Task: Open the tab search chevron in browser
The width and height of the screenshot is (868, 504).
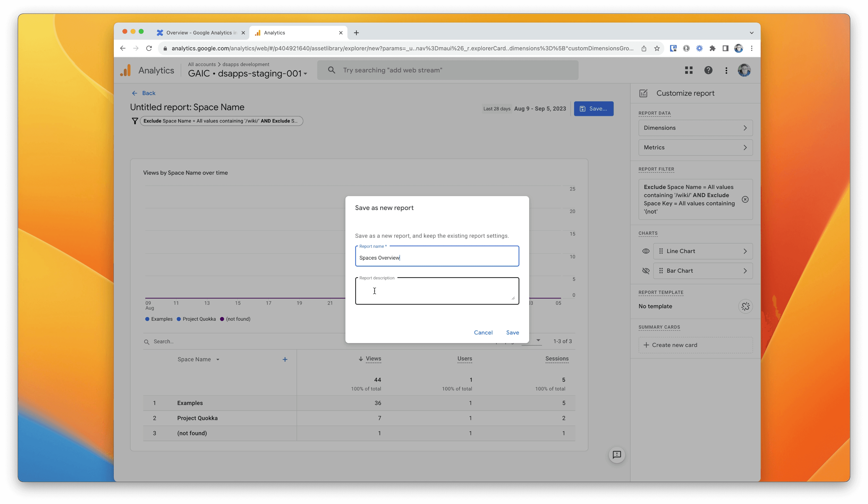Action: [751, 33]
